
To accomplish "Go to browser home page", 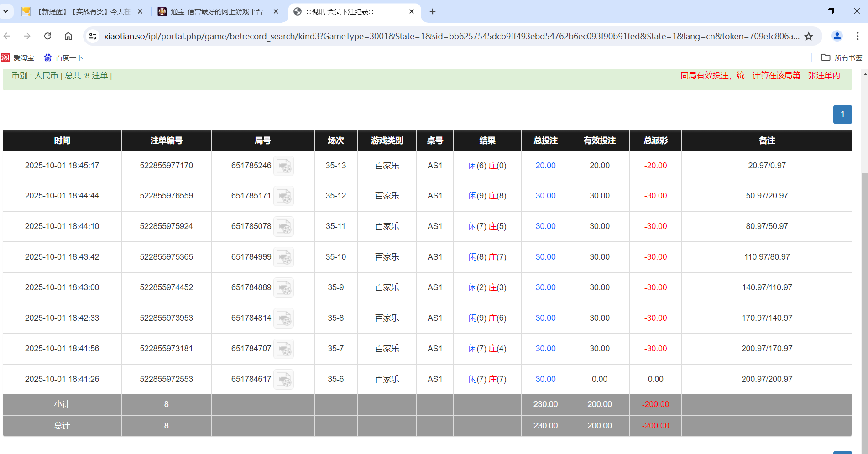I will [68, 36].
